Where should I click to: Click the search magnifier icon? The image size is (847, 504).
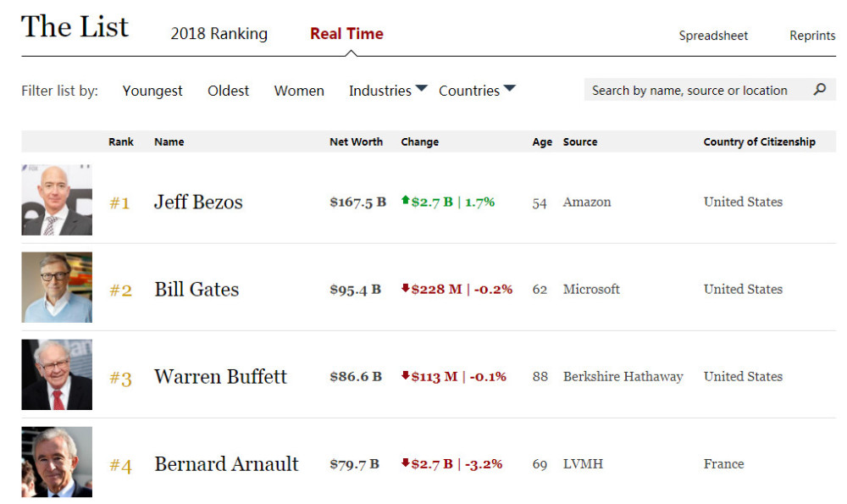819,89
